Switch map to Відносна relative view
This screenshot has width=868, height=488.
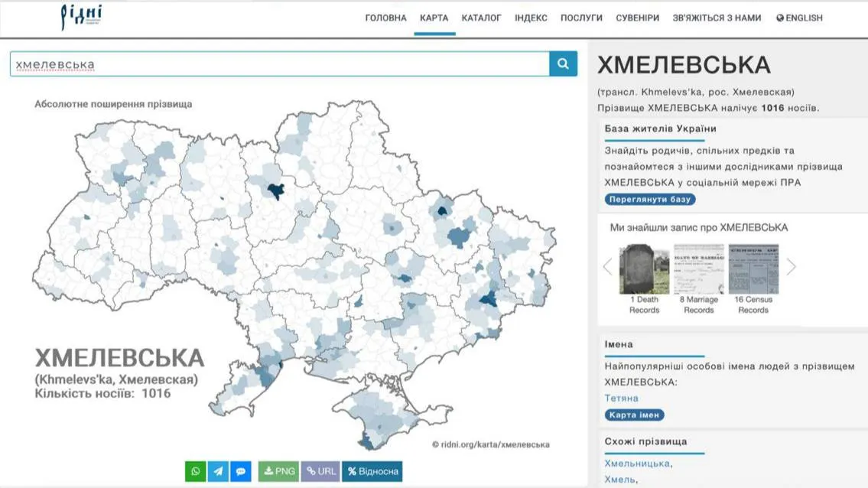point(372,471)
